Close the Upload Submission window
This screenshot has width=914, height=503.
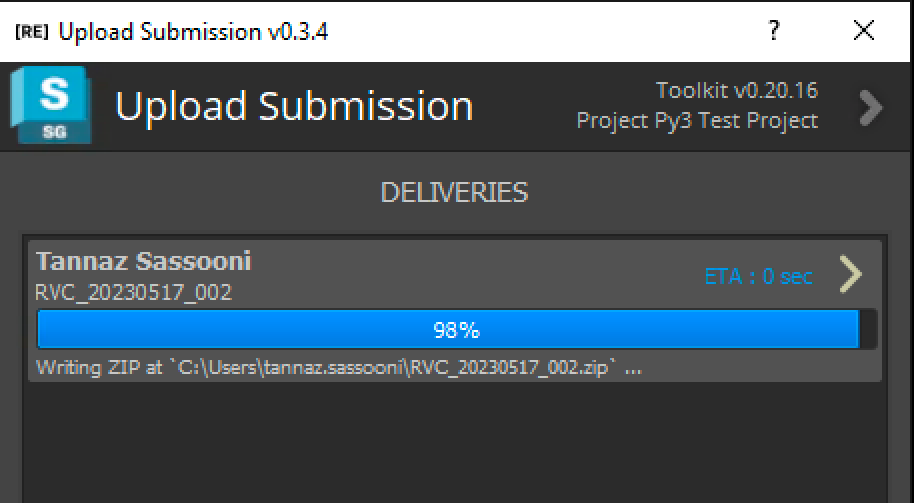click(x=863, y=30)
